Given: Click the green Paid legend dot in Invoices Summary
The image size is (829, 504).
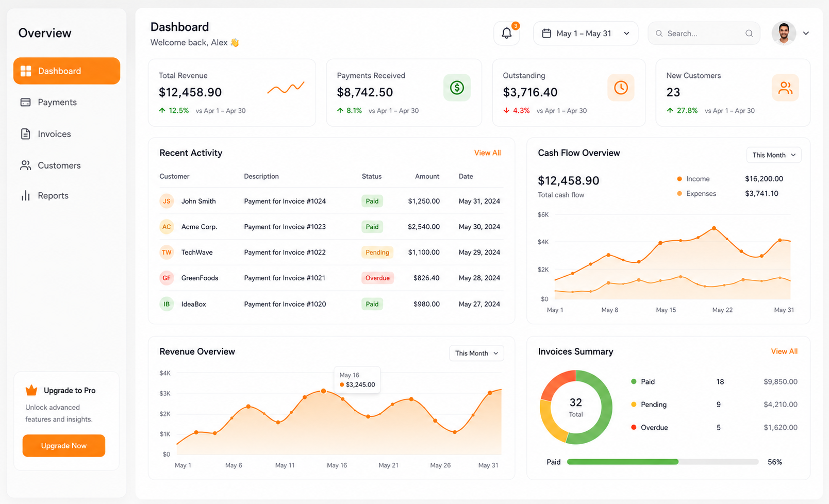Looking at the screenshot, I should 634,382.
